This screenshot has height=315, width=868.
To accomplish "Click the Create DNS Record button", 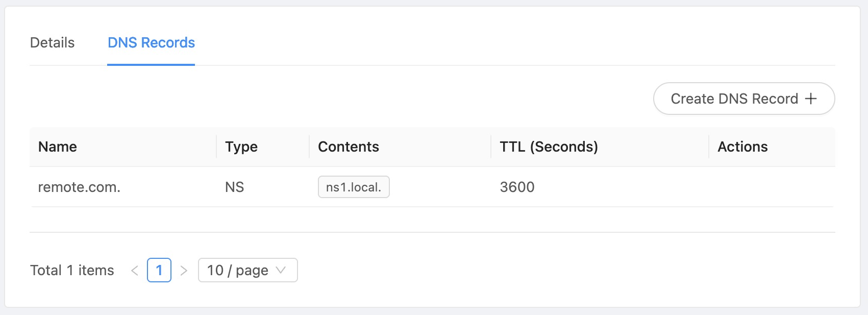I will tap(743, 99).
